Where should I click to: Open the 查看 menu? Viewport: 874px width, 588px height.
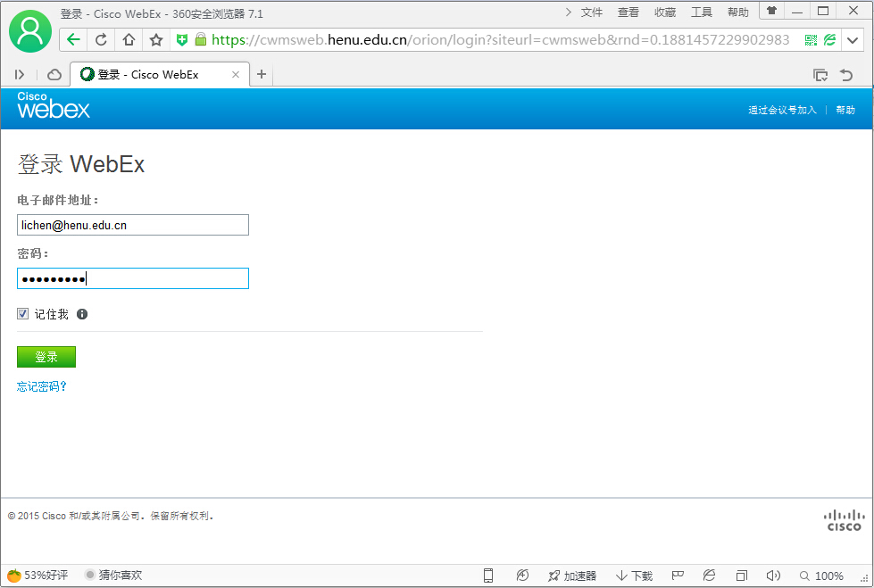click(x=628, y=12)
